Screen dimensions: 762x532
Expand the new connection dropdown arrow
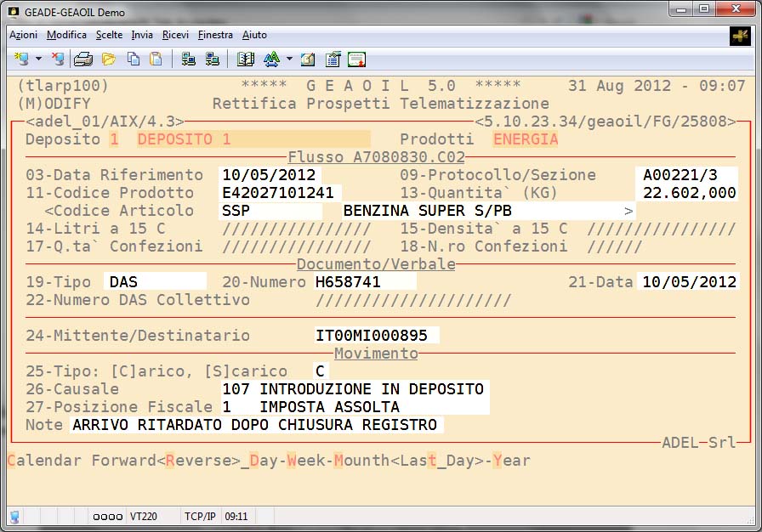point(38,59)
